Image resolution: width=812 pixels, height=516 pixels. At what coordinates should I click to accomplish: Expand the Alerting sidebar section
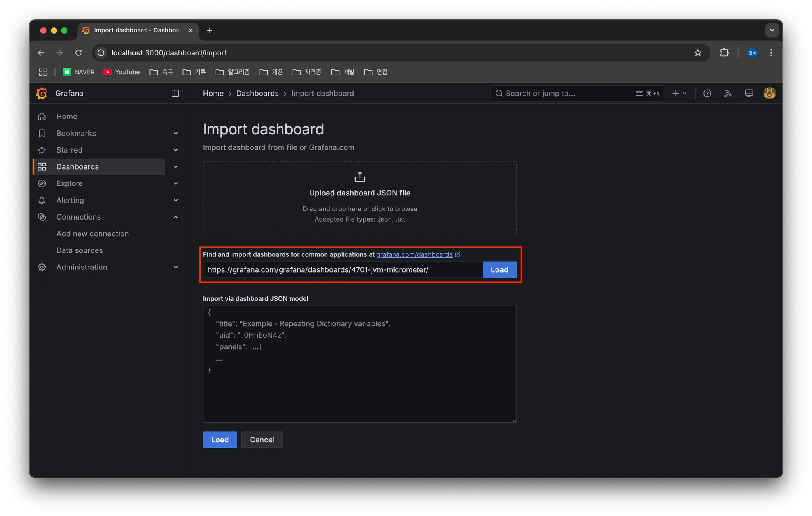[176, 201]
